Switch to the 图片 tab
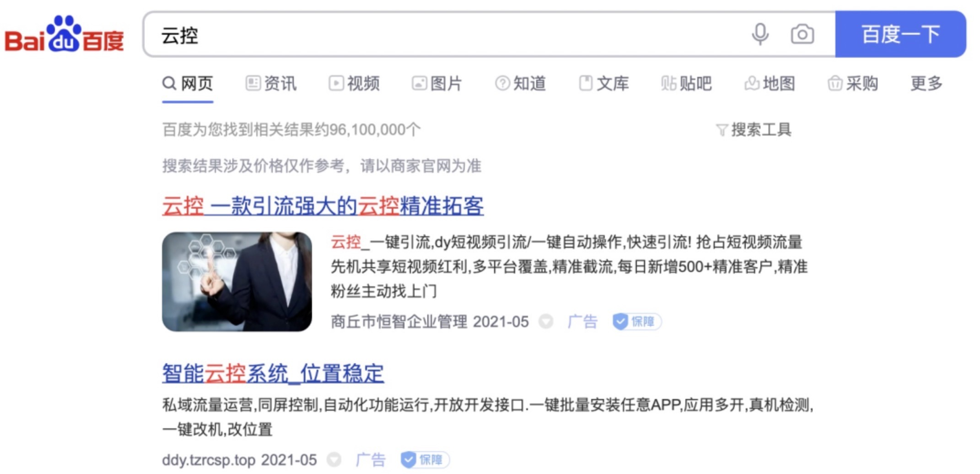The image size is (980, 474). coord(437,83)
